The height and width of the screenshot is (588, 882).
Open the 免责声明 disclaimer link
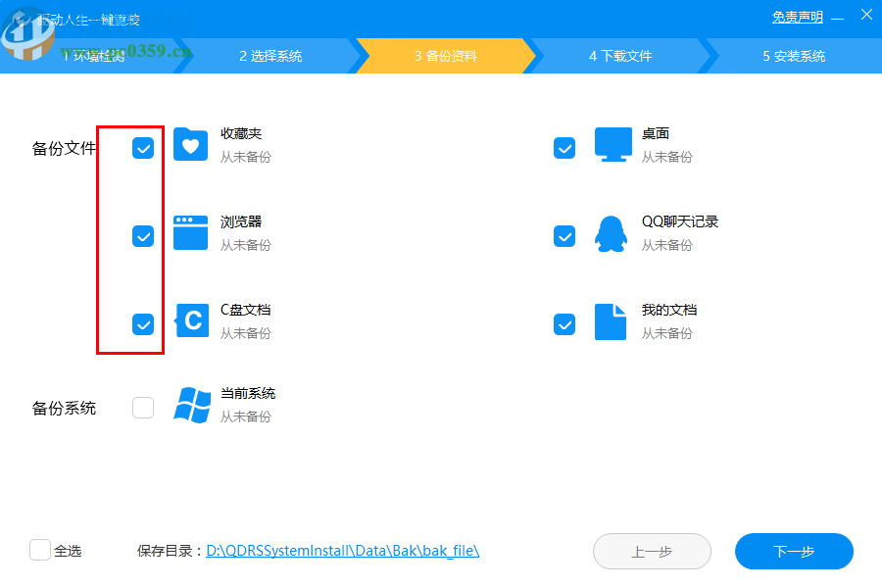797,18
